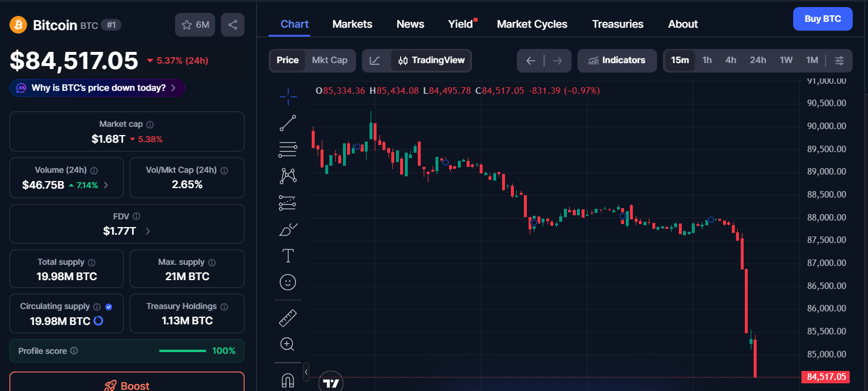Image resolution: width=868 pixels, height=391 pixels.
Task: Open chart settings sliders icon
Action: point(840,60)
